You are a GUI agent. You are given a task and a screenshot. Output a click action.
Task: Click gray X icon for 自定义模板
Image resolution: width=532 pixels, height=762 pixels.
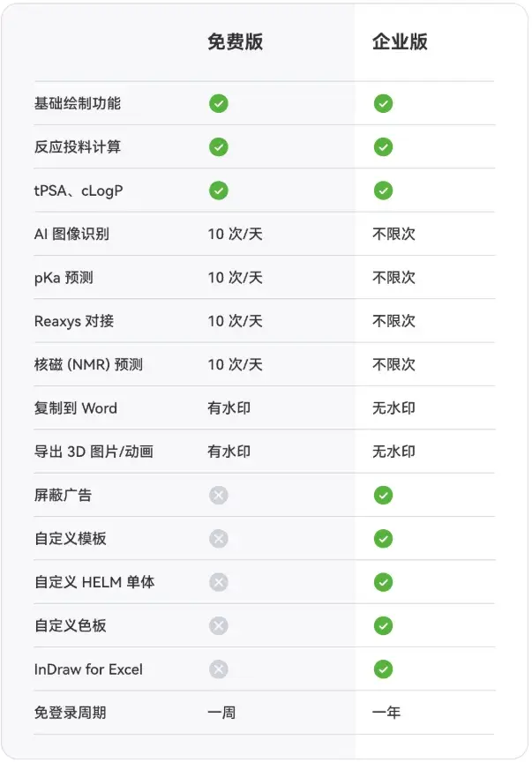pos(219,539)
